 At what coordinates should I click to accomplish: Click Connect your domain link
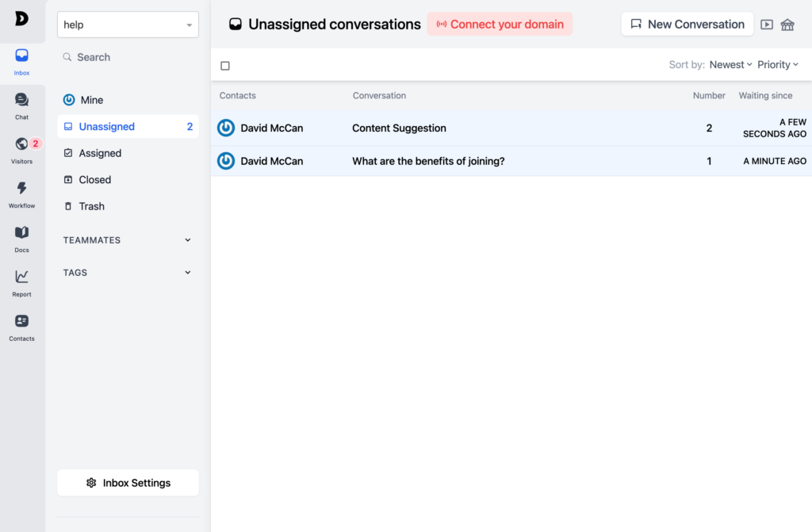(500, 25)
